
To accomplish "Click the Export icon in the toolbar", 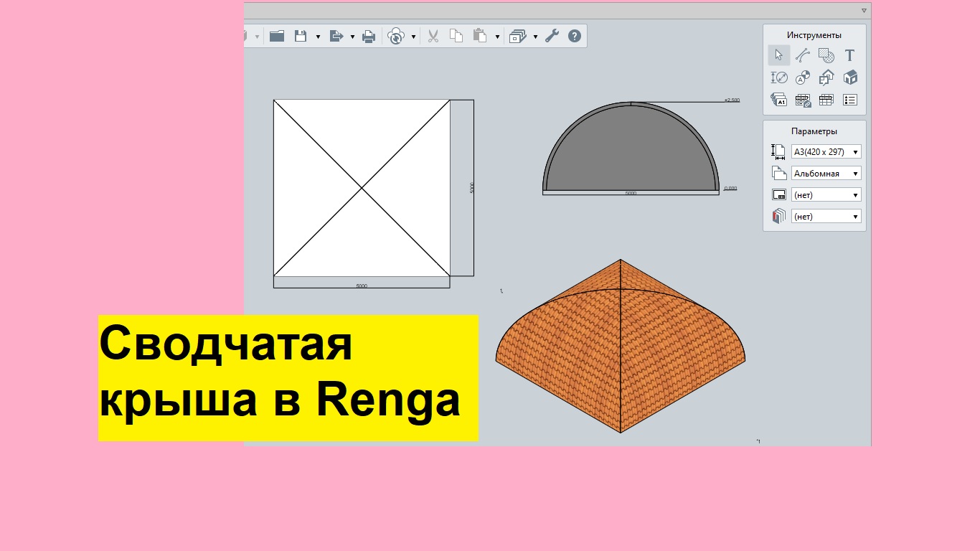I will (336, 36).
